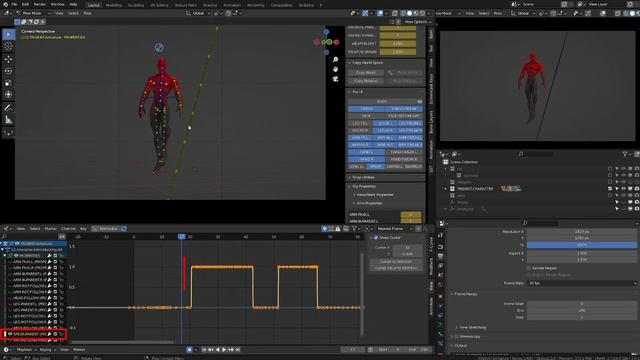Toggle visibility of SPEAR-PARENT channel

point(10,334)
